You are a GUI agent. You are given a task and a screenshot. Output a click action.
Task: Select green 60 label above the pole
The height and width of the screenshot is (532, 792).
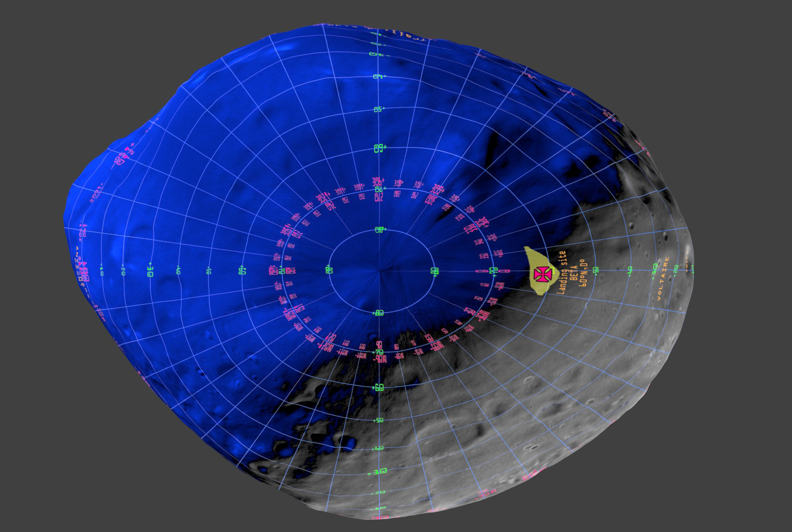[379, 147]
